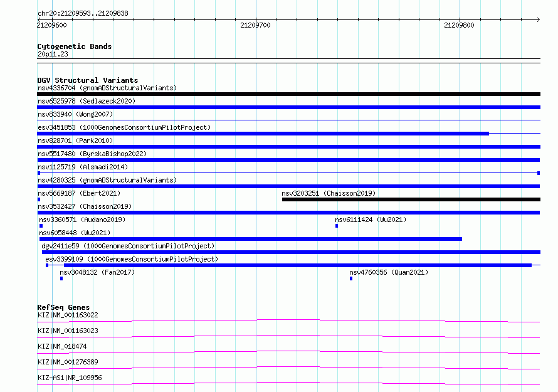This screenshot has width=558, height=392.
Task: Open the nsv4760356 (Quan2021) label
Action: (389, 272)
